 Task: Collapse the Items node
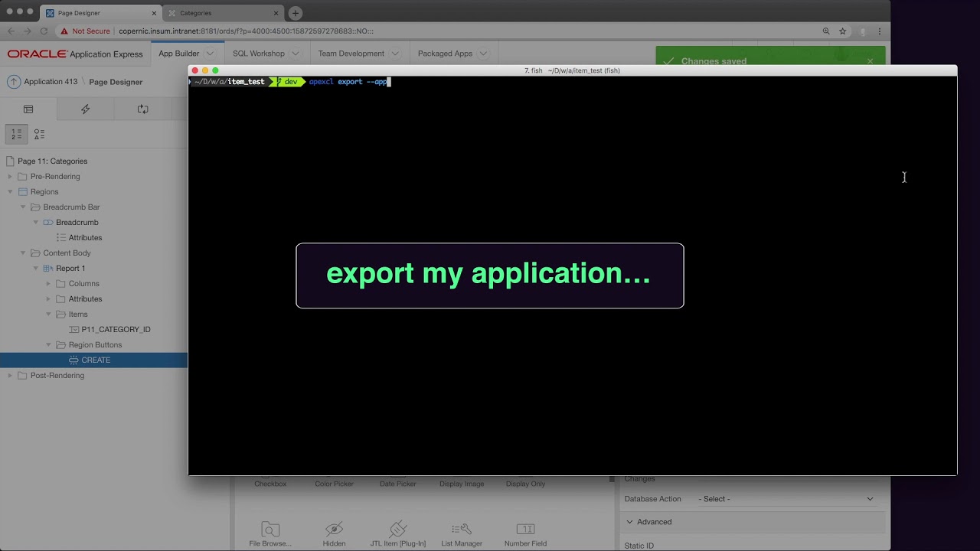tap(48, 315)
